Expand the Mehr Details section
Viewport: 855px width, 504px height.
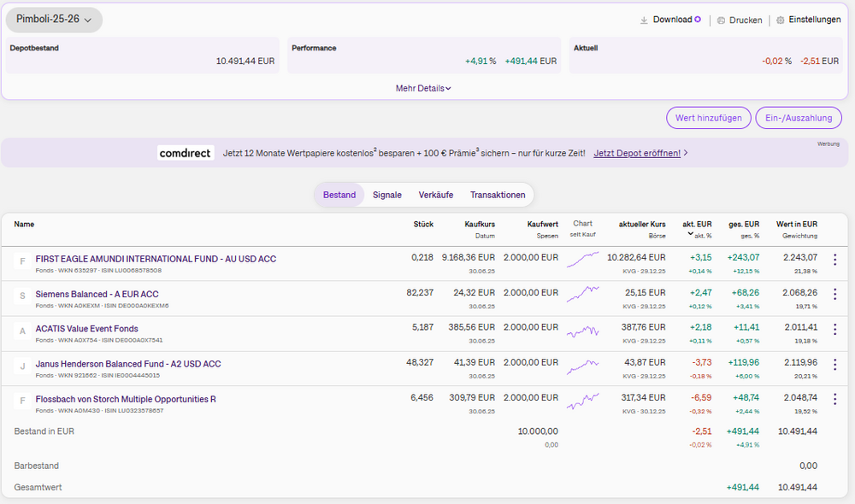coord(423,88)
